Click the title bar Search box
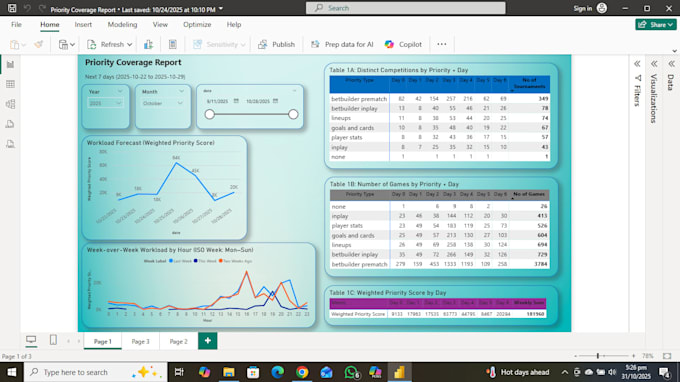680x382 pixels. click(x=405, y=8)
